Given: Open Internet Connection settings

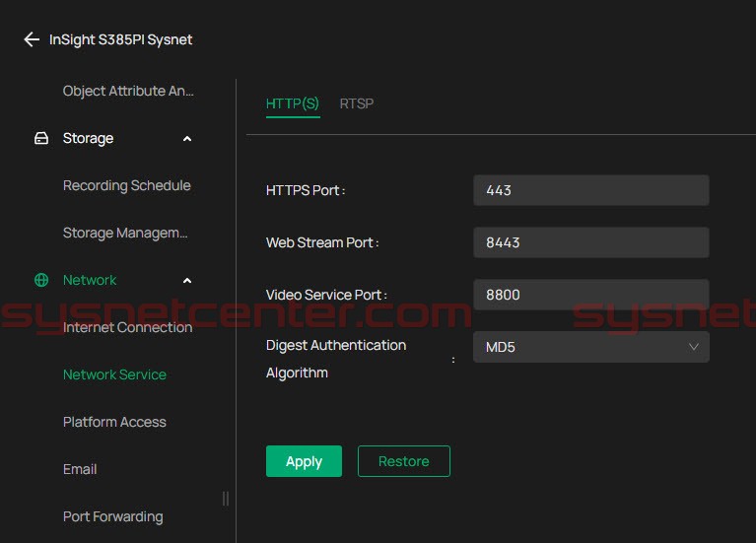Looking at the screenshot, I should point(127,327).
